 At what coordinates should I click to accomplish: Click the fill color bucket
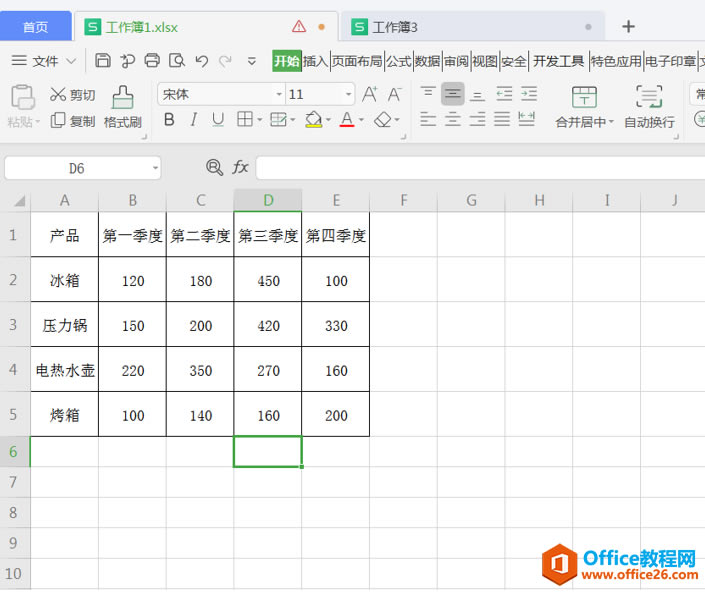pyautogui.click(x=313, y=120)
